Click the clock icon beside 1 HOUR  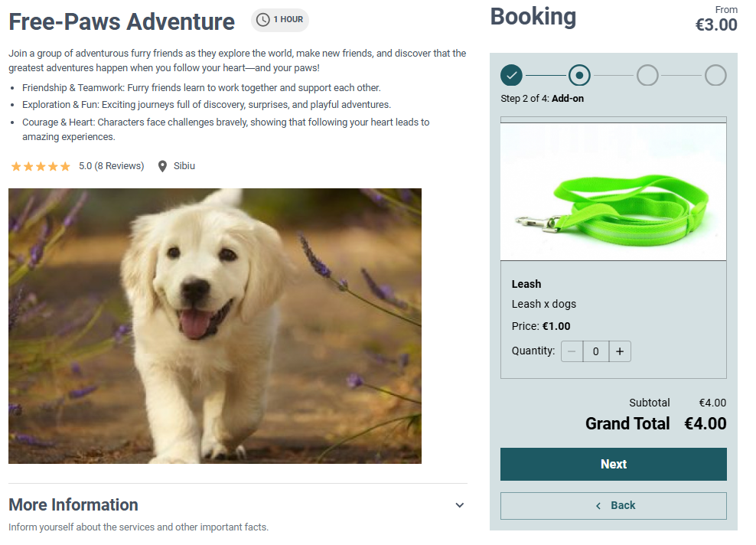pos(262,20)
